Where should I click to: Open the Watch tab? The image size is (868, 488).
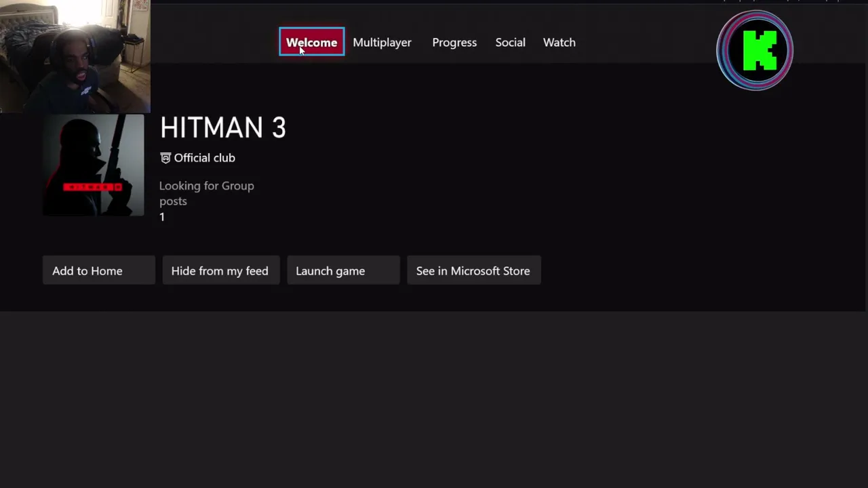point(559,42)
